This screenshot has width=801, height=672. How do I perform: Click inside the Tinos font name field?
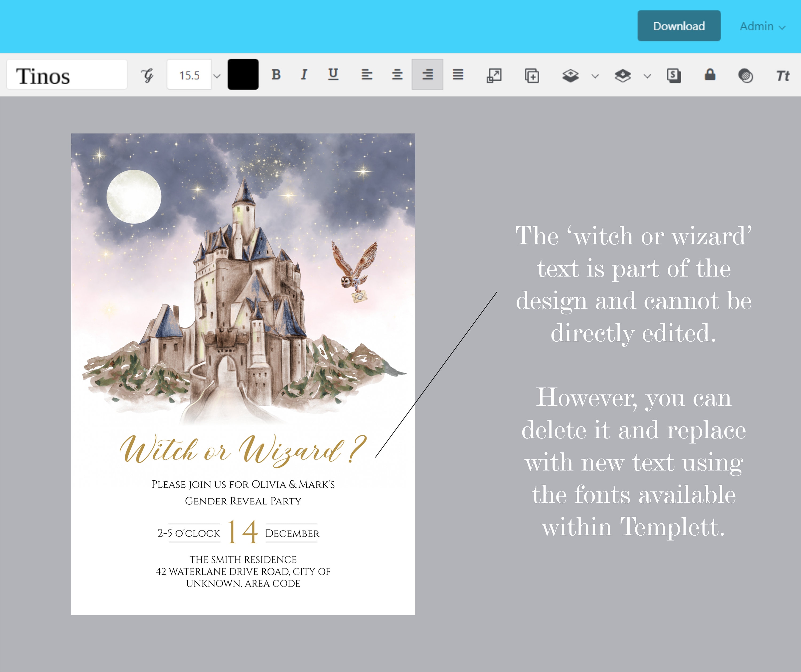[x=67, y=75]
